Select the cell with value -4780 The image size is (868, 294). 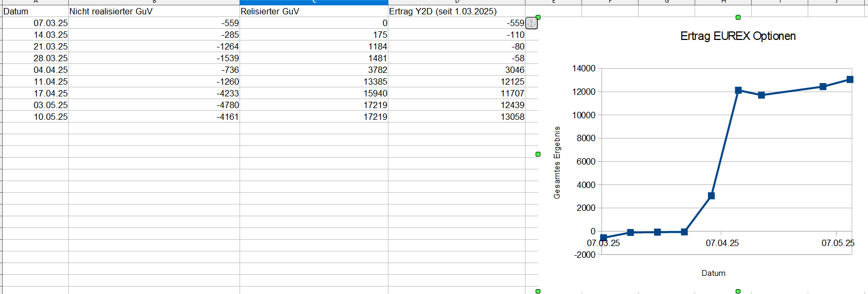[154, 105]
